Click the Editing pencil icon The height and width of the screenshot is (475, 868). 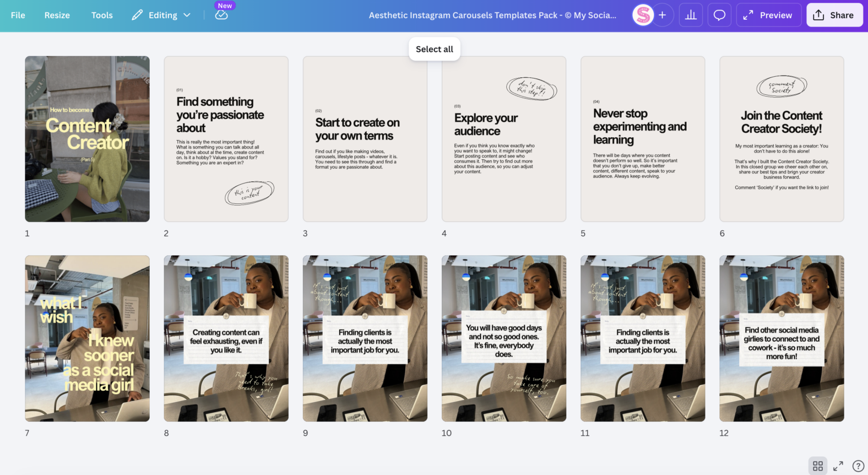[136, 15]
